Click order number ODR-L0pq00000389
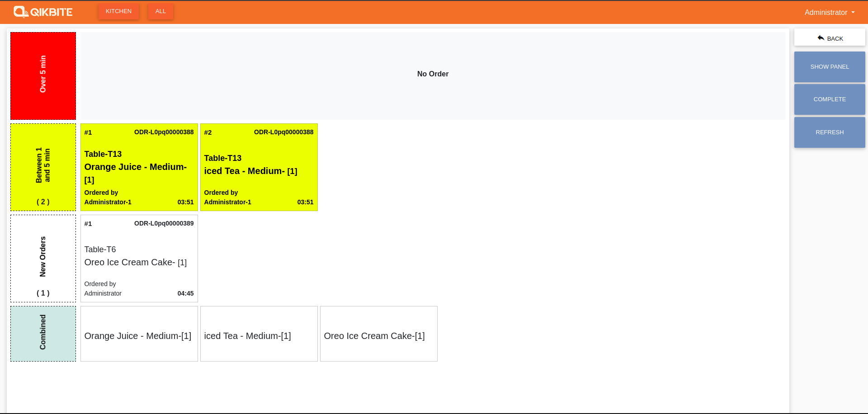This screenshot has height=414, width=868. 164,223
